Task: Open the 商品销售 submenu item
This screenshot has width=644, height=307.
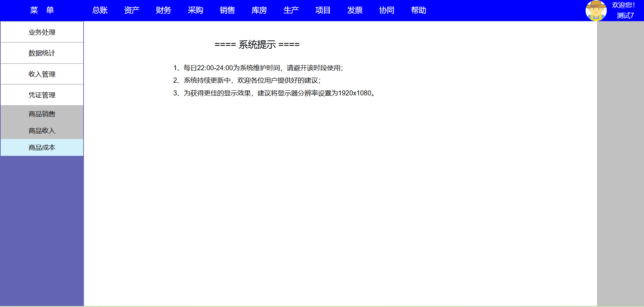Action: pyautogui.click(x=42, y=114)
